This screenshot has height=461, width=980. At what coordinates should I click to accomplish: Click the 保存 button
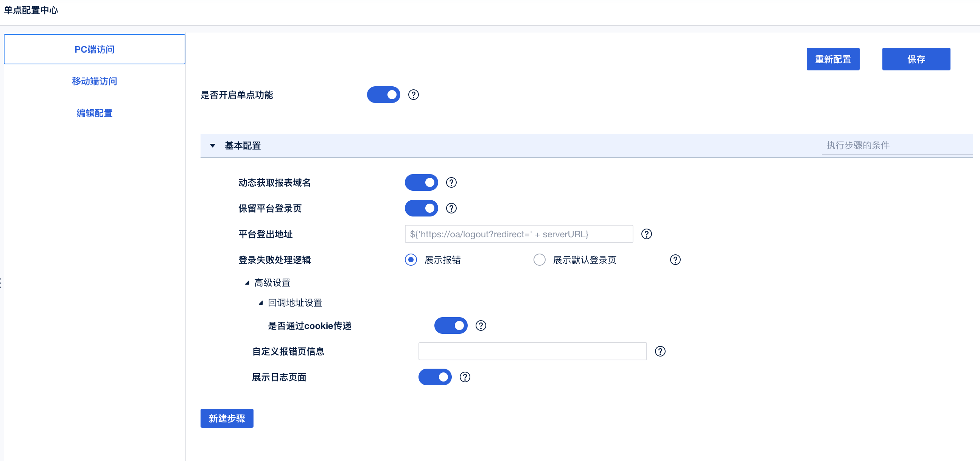coord(916,59)
